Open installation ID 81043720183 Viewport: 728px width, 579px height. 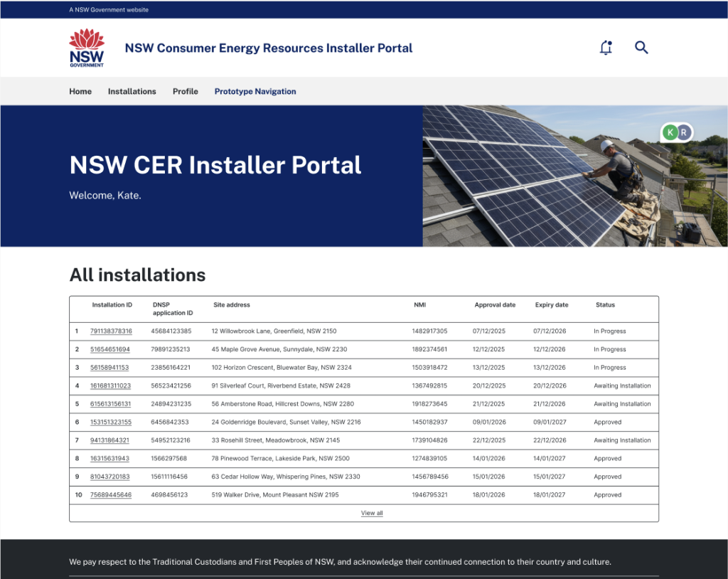(x=110, y=477)
